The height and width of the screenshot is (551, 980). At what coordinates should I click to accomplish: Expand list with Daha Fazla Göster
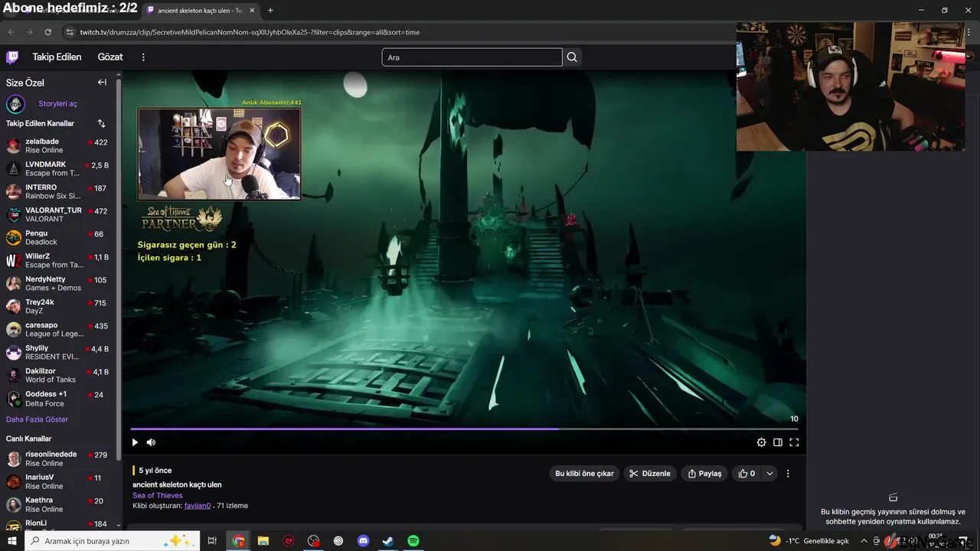pyautogui.click(x=37, y=419)
